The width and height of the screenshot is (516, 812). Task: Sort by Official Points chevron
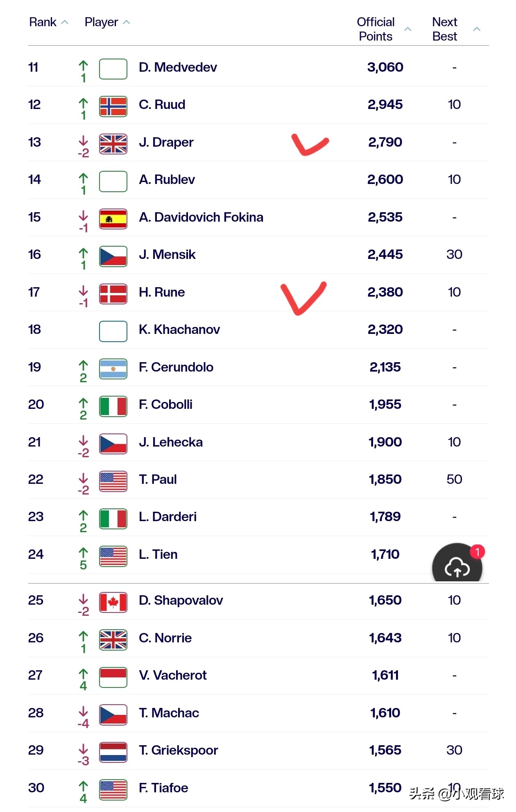(407, 29)
